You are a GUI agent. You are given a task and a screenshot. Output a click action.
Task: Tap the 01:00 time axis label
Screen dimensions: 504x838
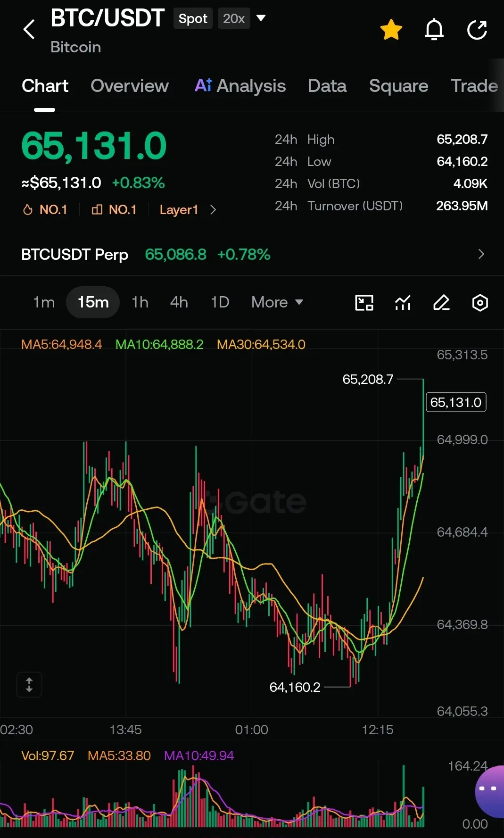click(x=251, y=730)
